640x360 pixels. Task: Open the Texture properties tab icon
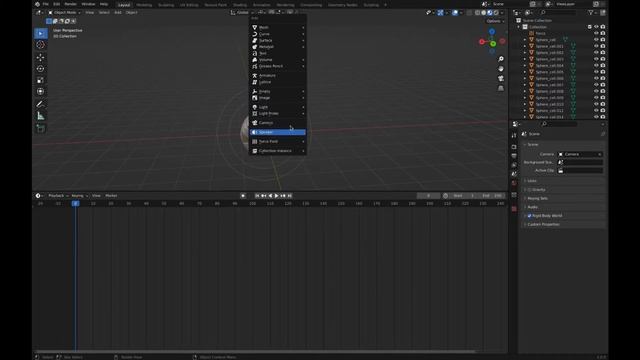coord(514,209)
